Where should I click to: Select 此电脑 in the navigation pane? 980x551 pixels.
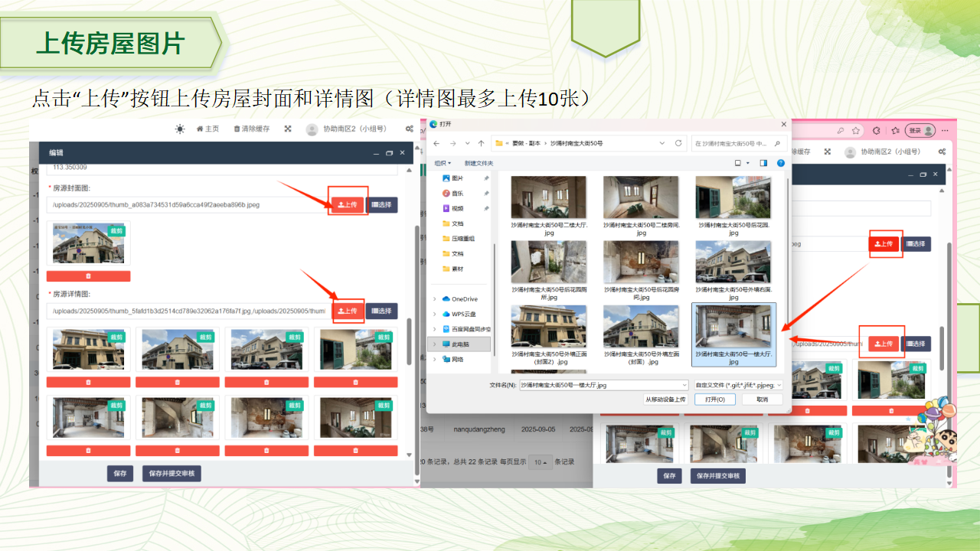460,344
